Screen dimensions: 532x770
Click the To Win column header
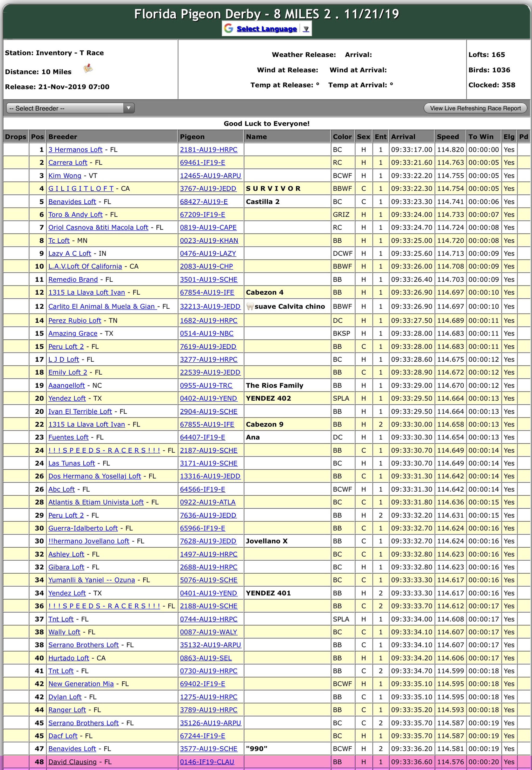[481, 137]
